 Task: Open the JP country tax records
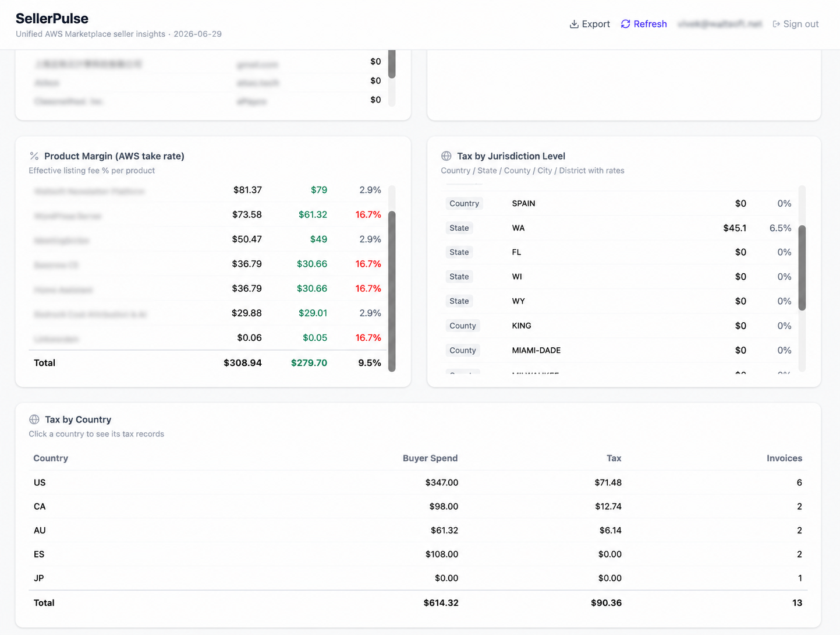pos(418,578)
